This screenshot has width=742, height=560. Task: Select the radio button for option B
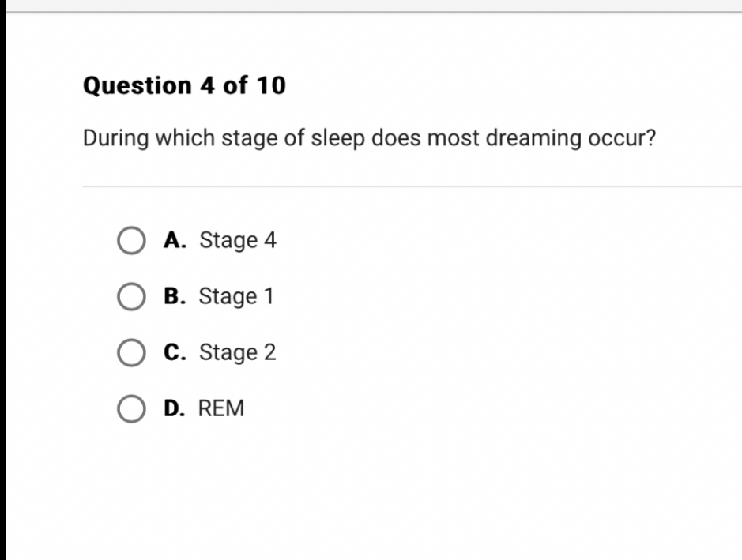[133, 296]
